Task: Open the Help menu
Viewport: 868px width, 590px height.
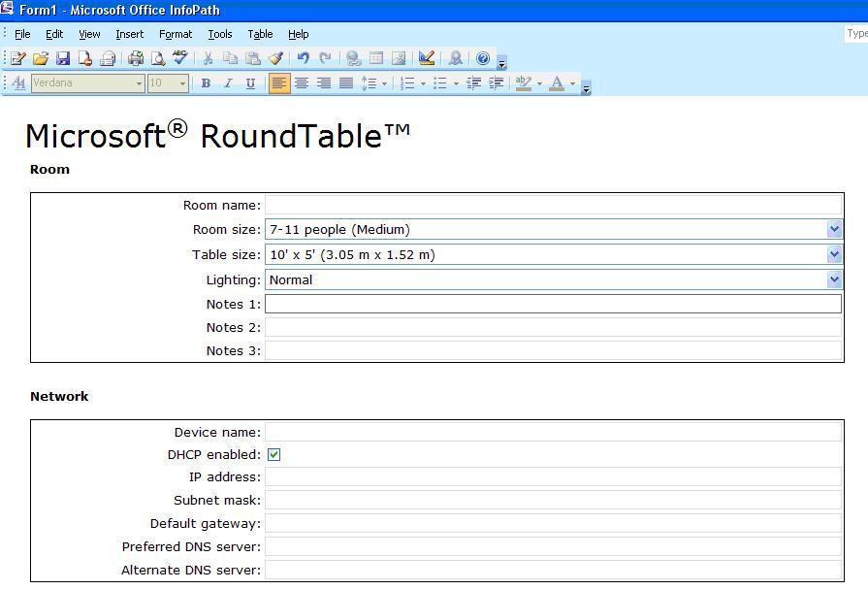Action: point(299,34)
